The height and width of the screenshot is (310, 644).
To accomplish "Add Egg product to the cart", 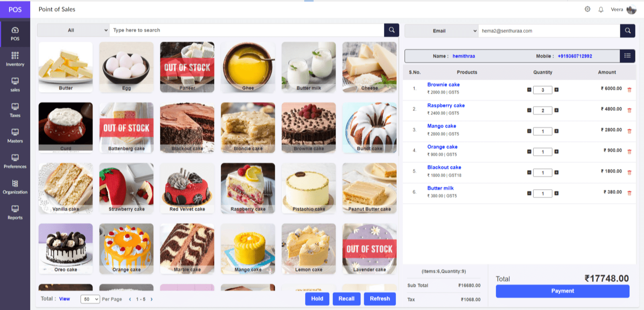I will pyautogui.click(x=126, y=67).
